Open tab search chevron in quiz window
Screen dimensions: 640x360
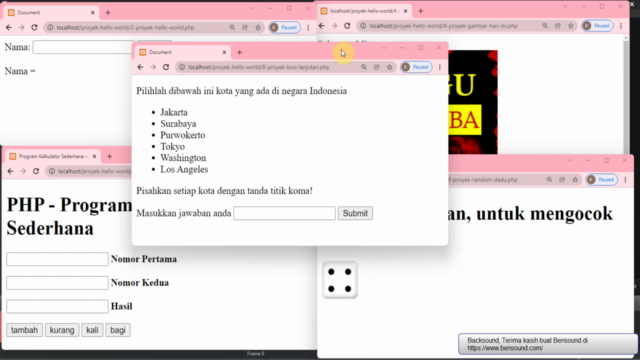click(384, 48)
